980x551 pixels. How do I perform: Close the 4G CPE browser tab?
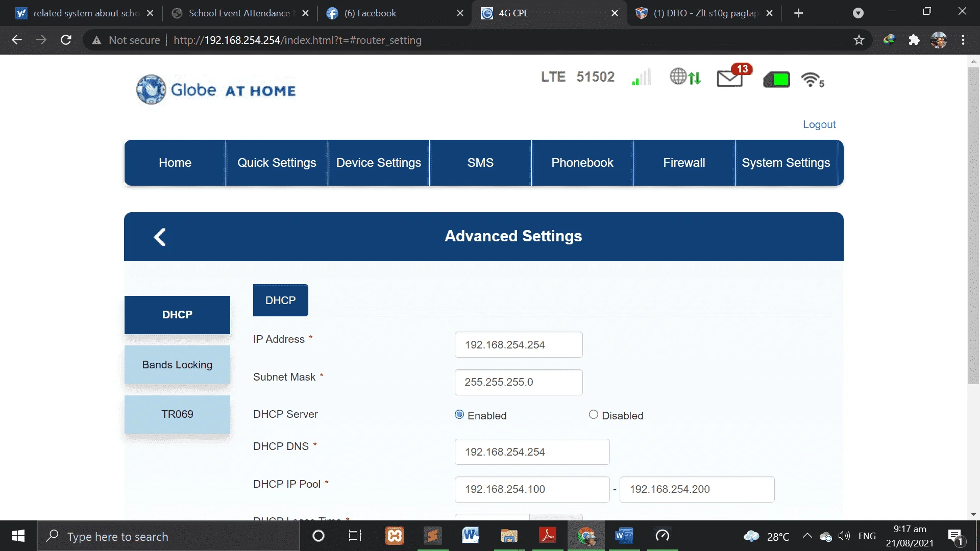(x=615, y=13)
